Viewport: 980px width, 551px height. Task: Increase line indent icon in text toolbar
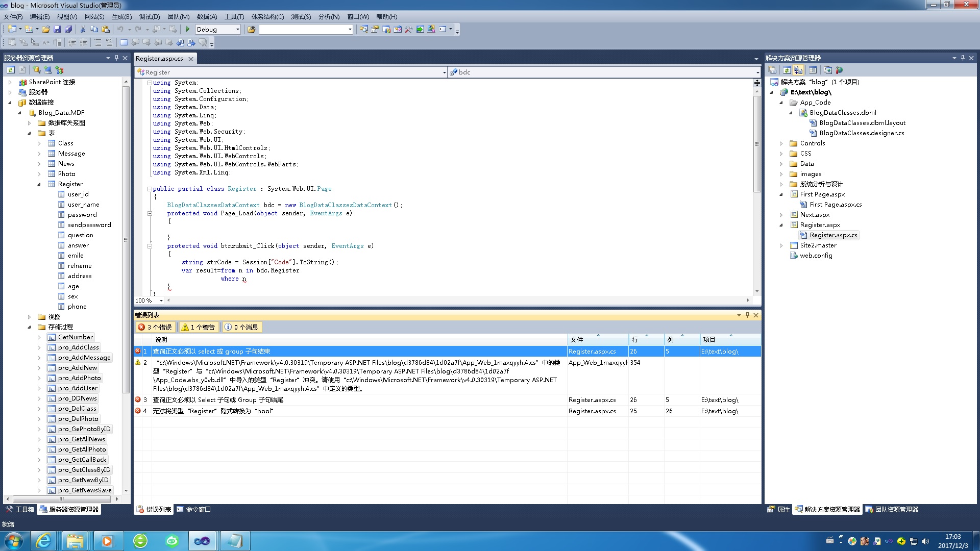tap(84, 43)
